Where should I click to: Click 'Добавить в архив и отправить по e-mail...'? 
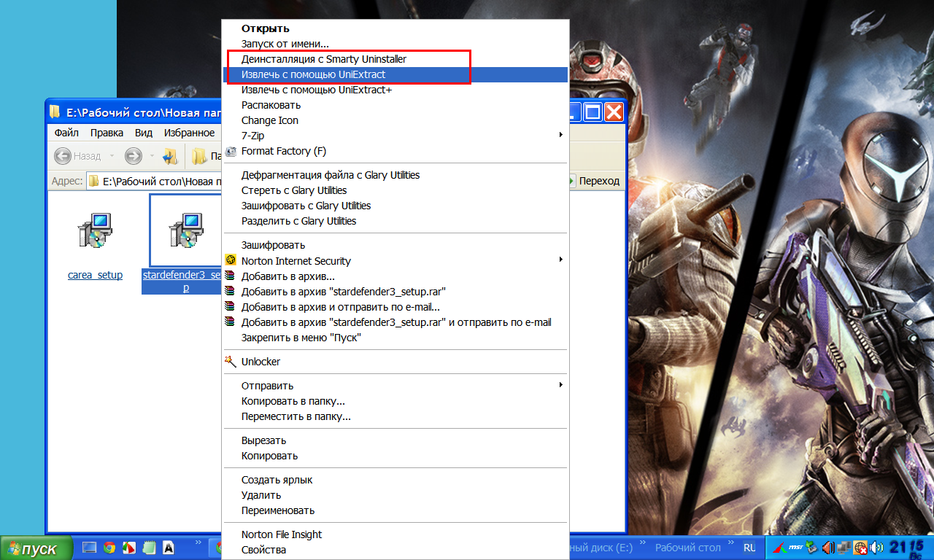click(395, 307)
